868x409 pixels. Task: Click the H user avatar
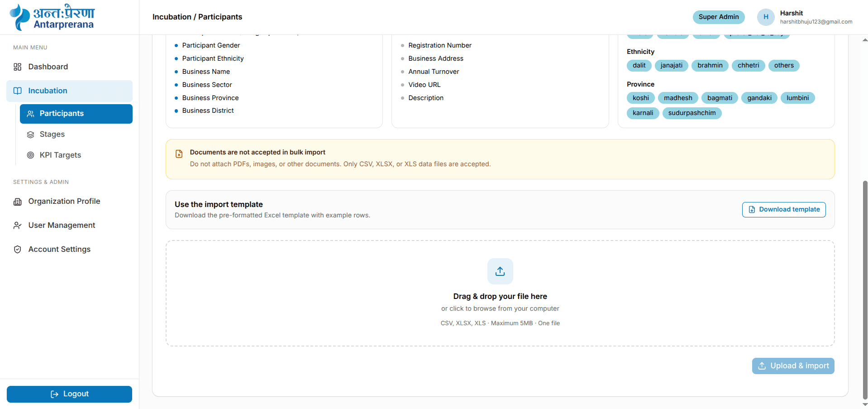[x=766, y=17]
